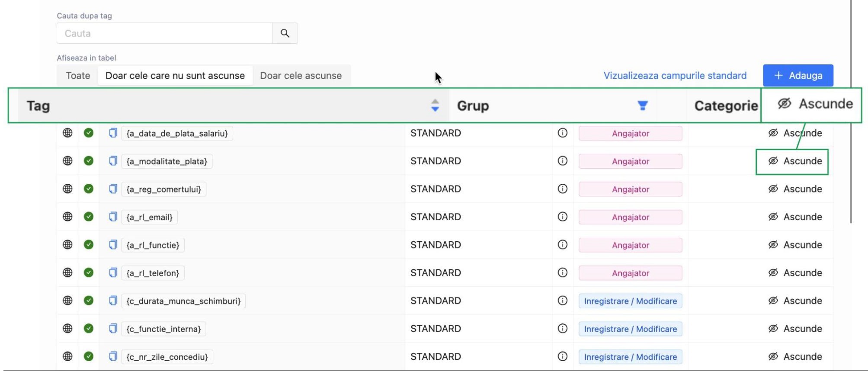The height and width of the screenshot is (371, 868).
Task: Hide the c_nr_zile_concediu field via Ascunde
Action: click(x=795, y=356)
